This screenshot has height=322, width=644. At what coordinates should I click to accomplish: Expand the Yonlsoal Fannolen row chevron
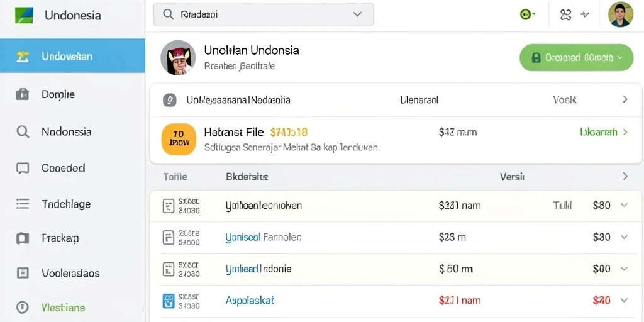[x=625, y=237]
